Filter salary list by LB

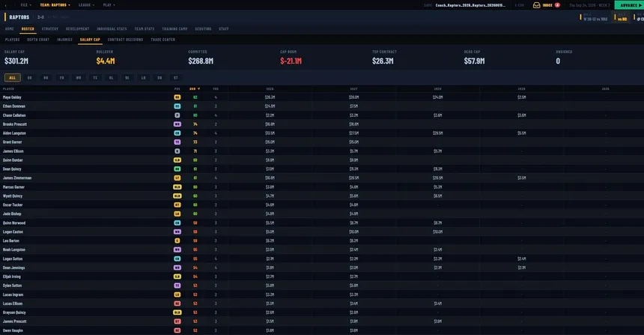point(143,78)
